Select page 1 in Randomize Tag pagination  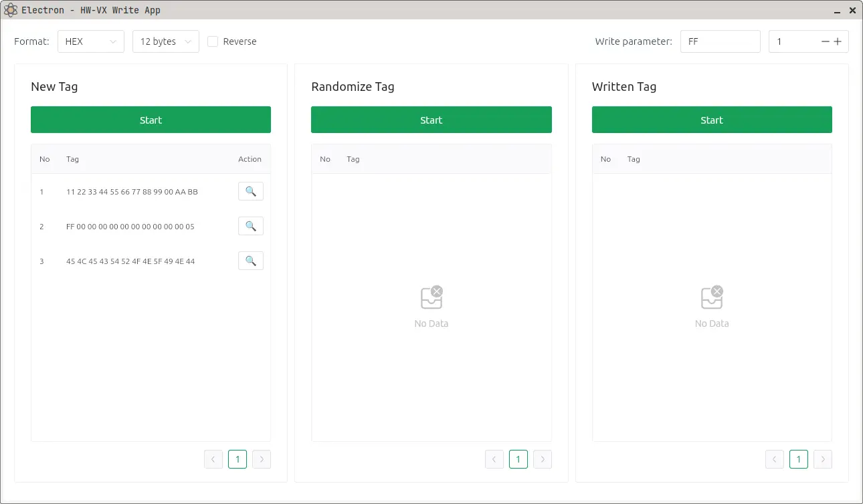518,459
